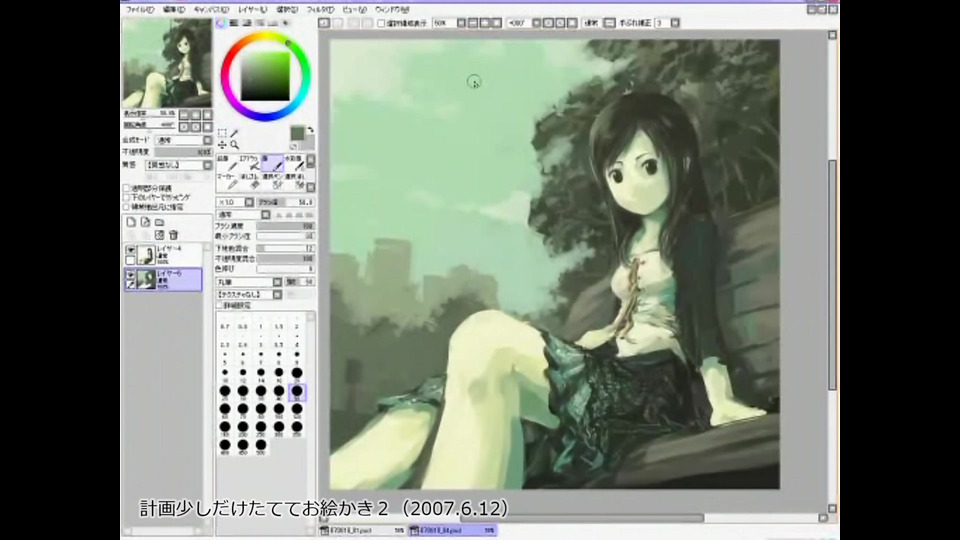Create a new linework layer
960x540 pixels.
[145, 222]
